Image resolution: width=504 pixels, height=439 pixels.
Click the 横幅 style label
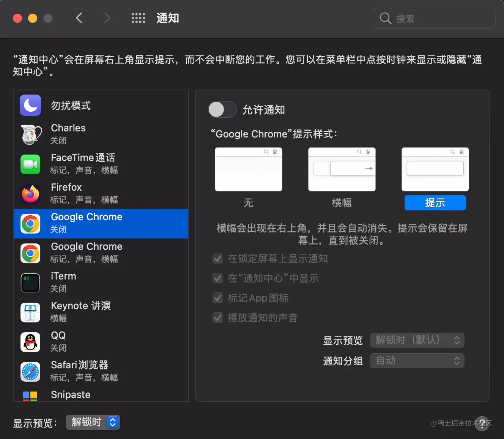342,203
